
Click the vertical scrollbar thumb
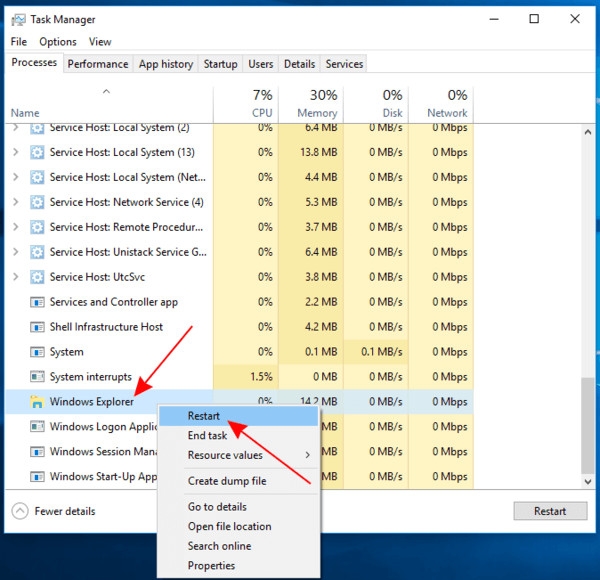point(588,425)
